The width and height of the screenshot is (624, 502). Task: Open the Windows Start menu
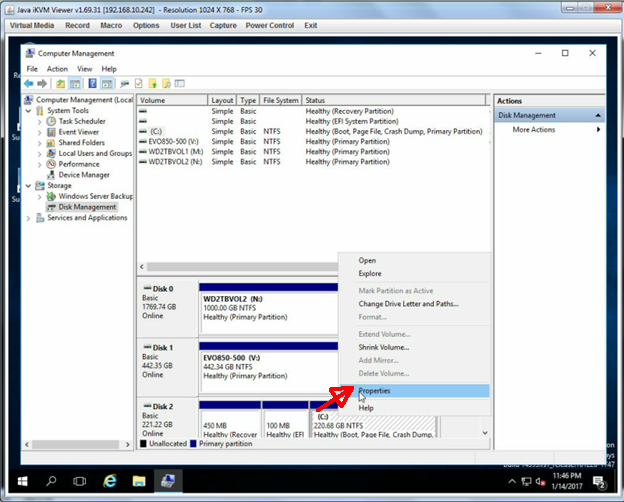(23, 481)
